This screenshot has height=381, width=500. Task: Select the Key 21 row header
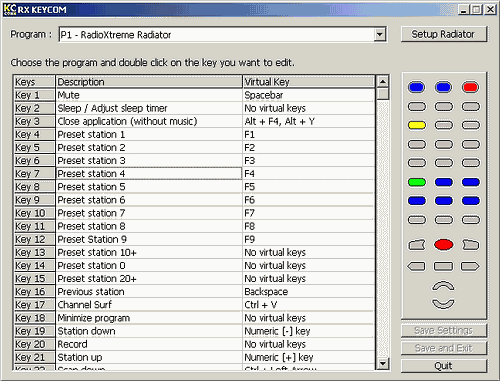[x=34, y=357]
